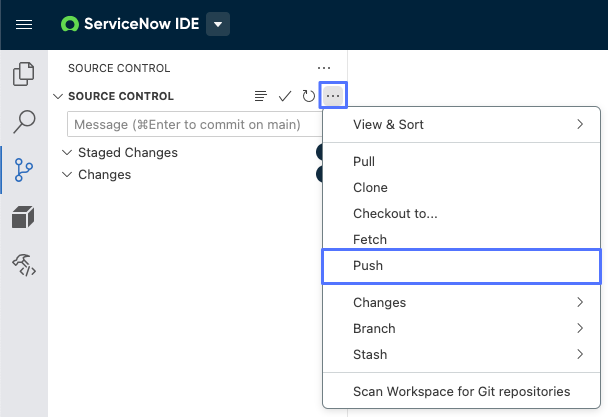The height and width of the screenshot is (417, 608).
Task: Open the ServiceNow IDE dropdown arrow
Action: click(218, 24)
